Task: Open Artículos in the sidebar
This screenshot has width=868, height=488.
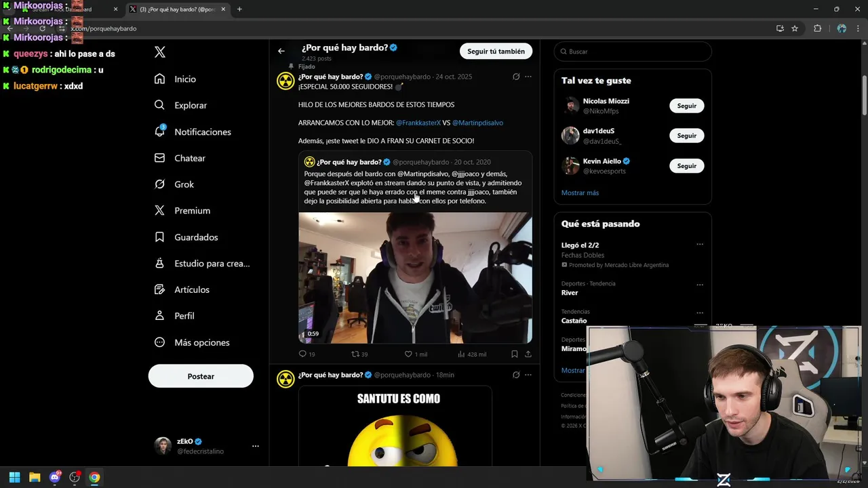Action: click(x=182, y=289)
